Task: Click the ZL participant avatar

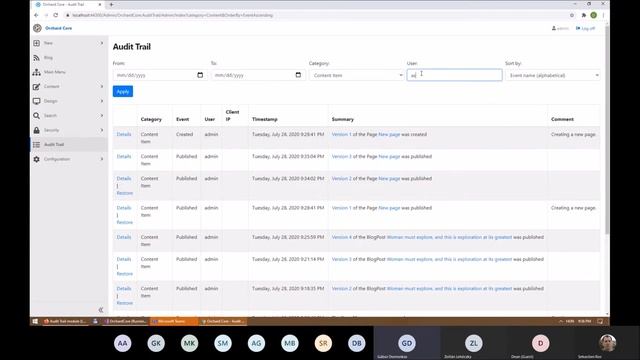Action: click(x=473, y=343)
